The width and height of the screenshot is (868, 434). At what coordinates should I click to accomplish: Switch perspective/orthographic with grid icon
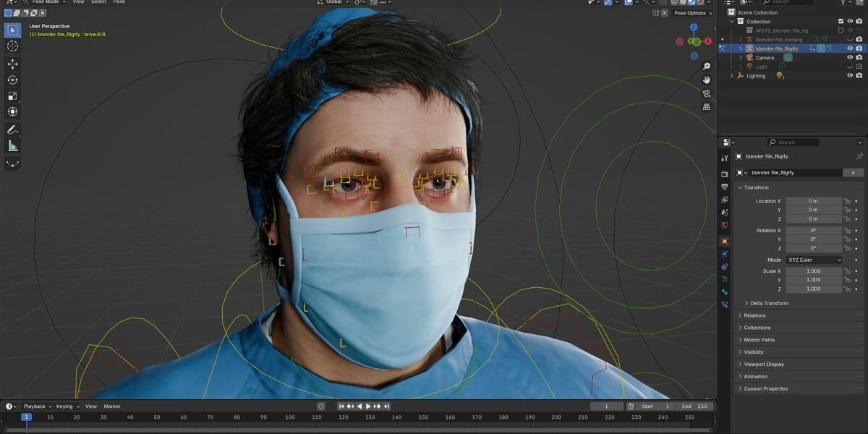tap(707, 107)
